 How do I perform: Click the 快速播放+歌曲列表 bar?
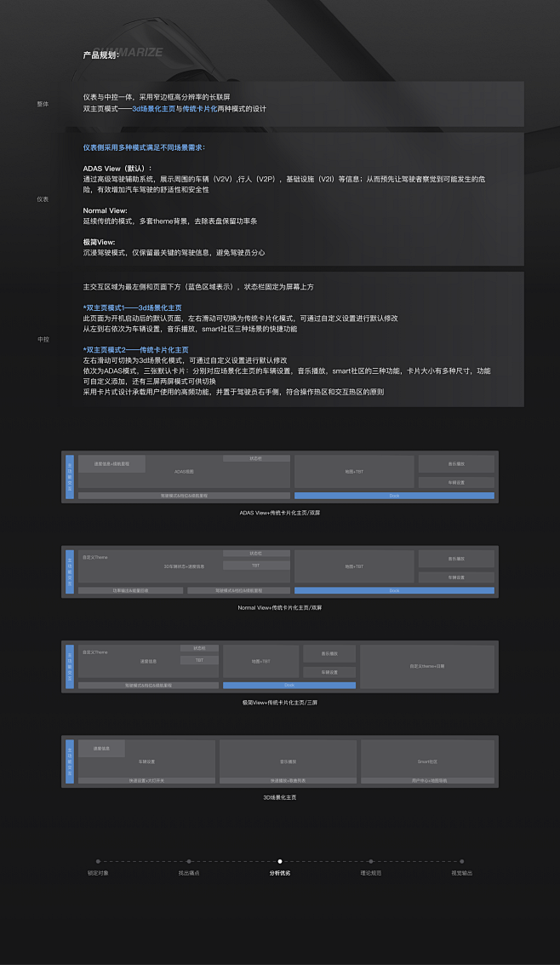[x=288, y=780]
